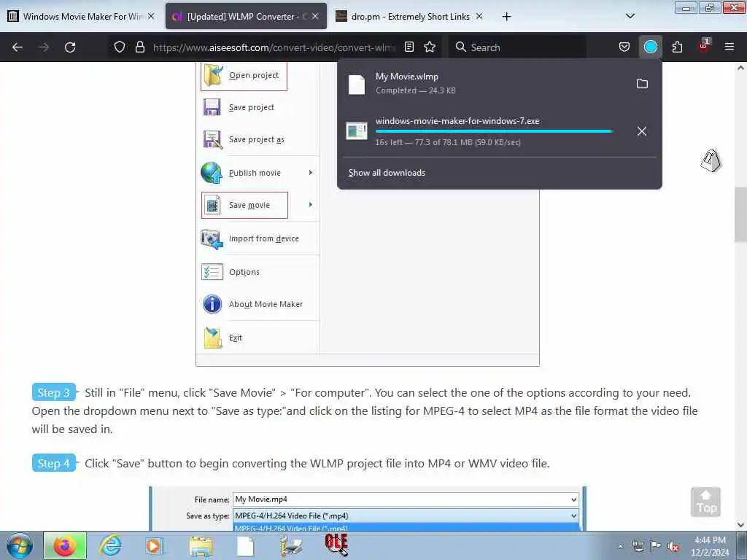Click the network tray icon

[638, 546]
